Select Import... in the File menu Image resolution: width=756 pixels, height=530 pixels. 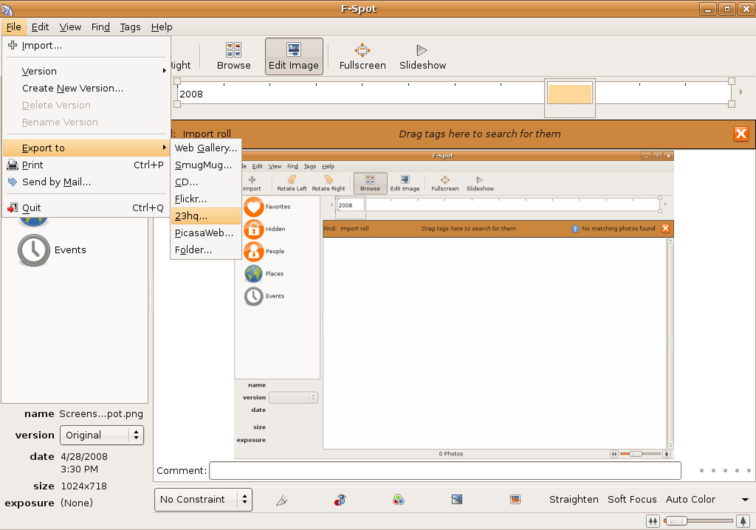pos(42,45)
